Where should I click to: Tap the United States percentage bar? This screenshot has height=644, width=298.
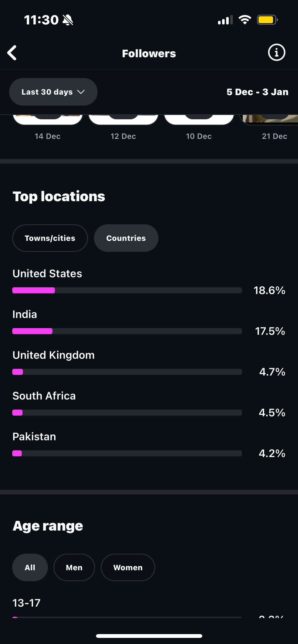tap(127, 290)
